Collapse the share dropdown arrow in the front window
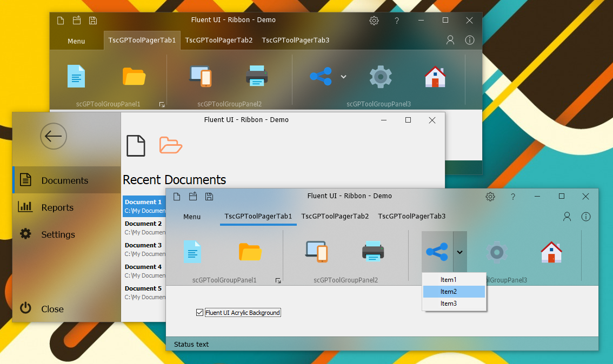Screen dimensions: 613x364 (459, 252)
